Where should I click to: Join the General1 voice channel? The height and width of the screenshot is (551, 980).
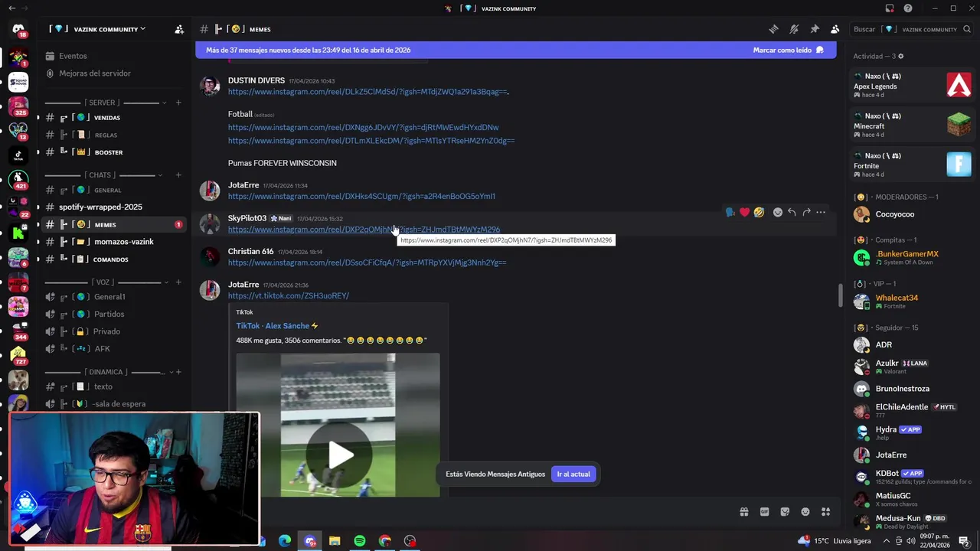(x=115, y=297)
